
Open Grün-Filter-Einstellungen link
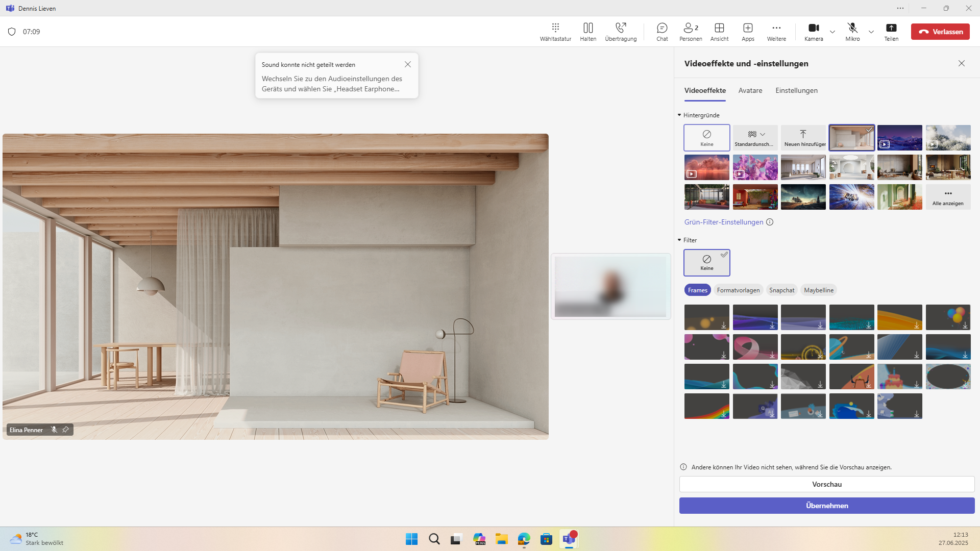click(724, 222)
